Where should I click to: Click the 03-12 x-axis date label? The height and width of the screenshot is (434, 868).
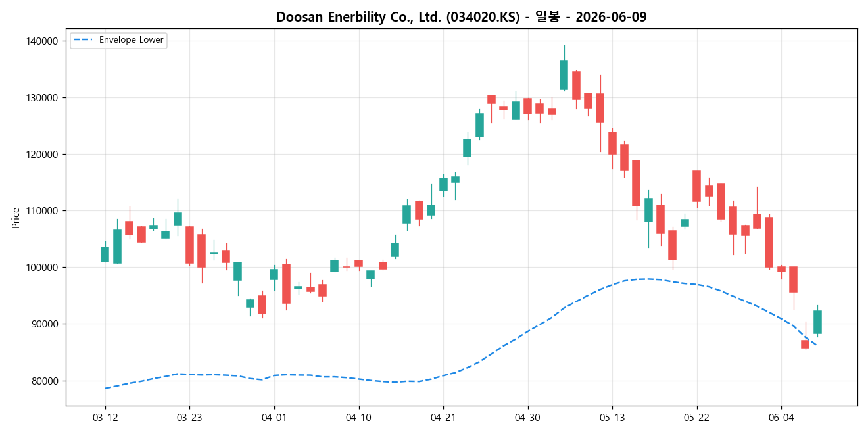(105, 418)
